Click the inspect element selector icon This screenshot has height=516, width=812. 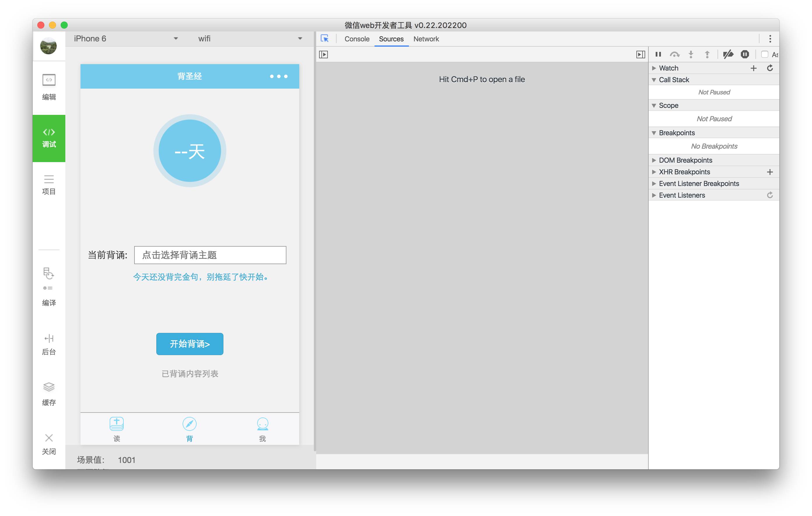324,39
